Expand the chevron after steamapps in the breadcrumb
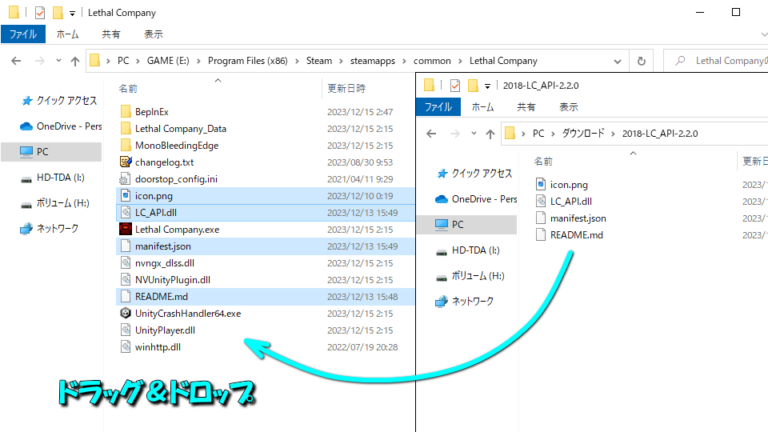 coord(404,61)
